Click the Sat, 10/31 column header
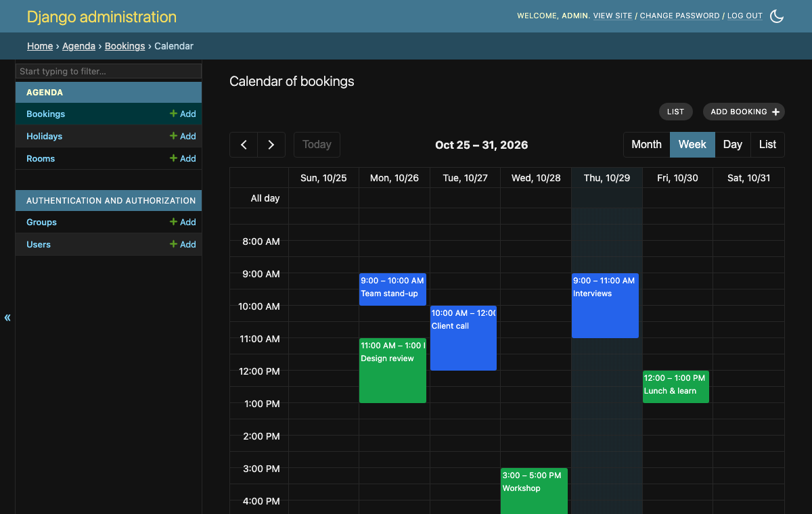 coord(749,178)
